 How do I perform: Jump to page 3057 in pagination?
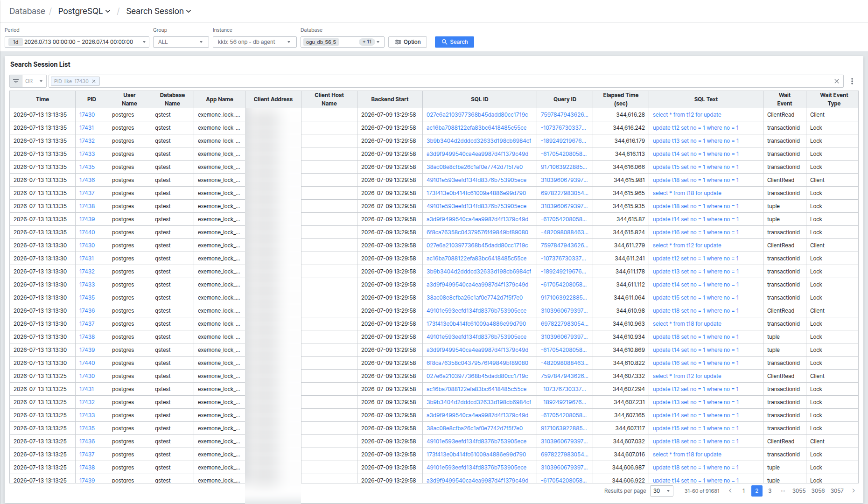click(x=837, y=491)
